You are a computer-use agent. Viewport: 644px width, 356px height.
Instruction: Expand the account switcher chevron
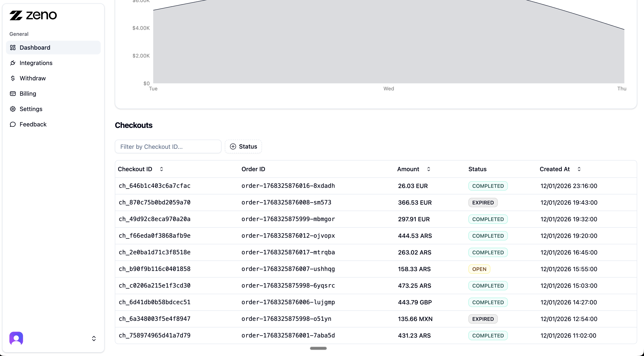click(94, 339)
